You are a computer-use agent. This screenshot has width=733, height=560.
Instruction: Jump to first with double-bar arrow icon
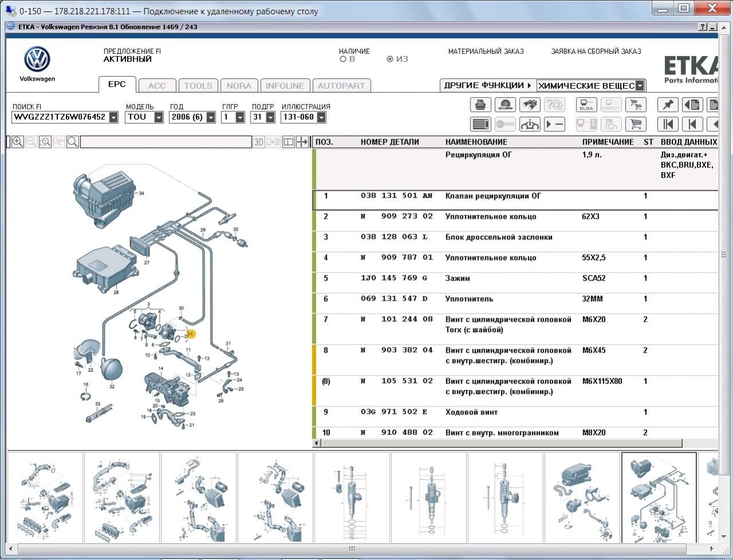click(668, 124)
